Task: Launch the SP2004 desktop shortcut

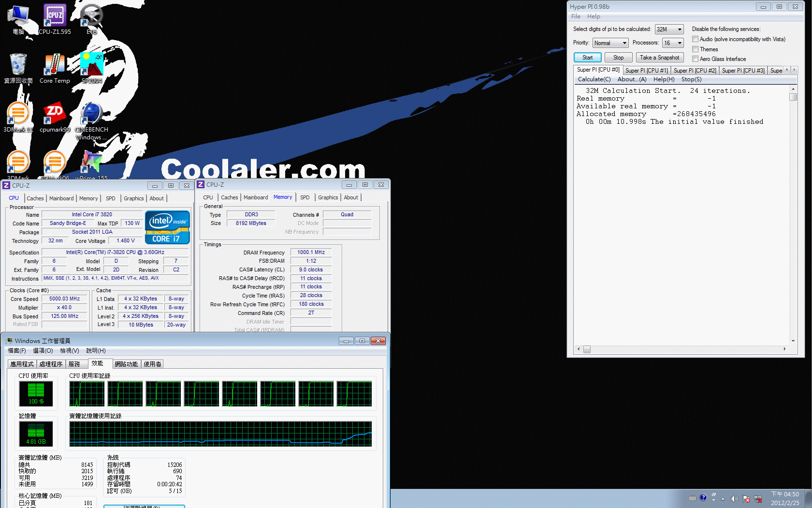Action: (x=91, y=68)
